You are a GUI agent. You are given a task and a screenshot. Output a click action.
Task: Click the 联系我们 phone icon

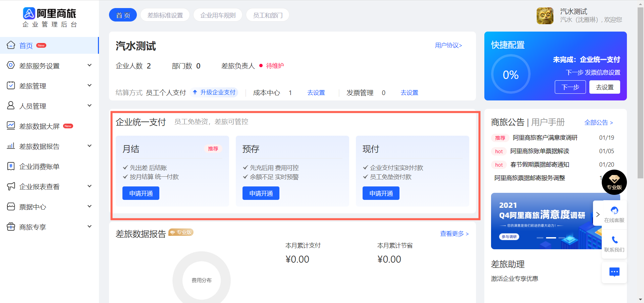pos(614,240)
